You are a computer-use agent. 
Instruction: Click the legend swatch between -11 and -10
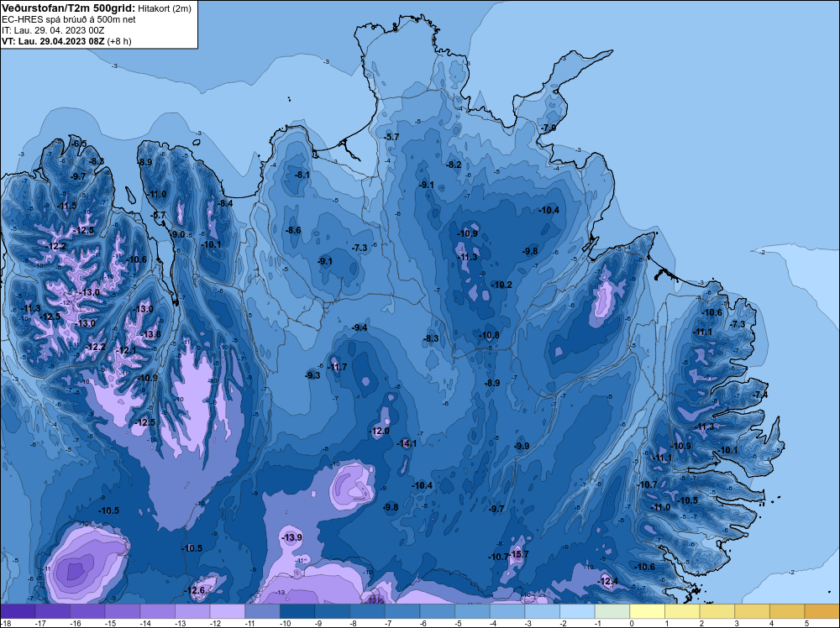pos(262,611)
